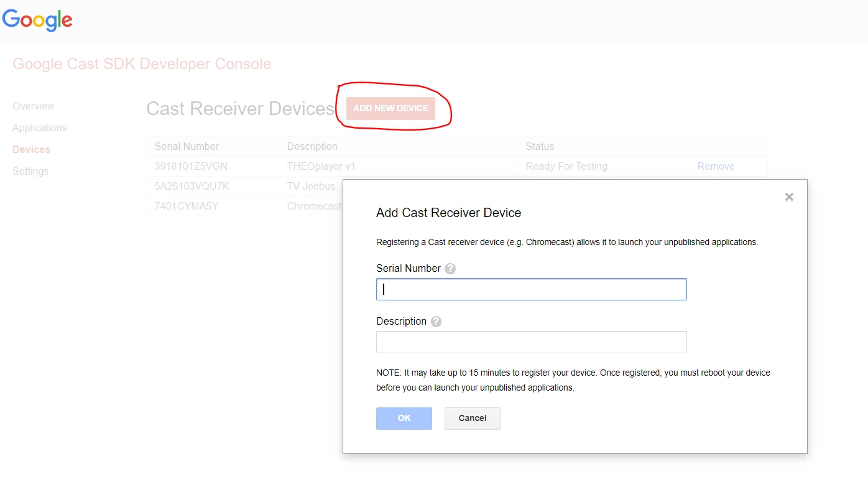Select the Status column header
Screen dimensions: 868x482
click(x=540, y=146)
